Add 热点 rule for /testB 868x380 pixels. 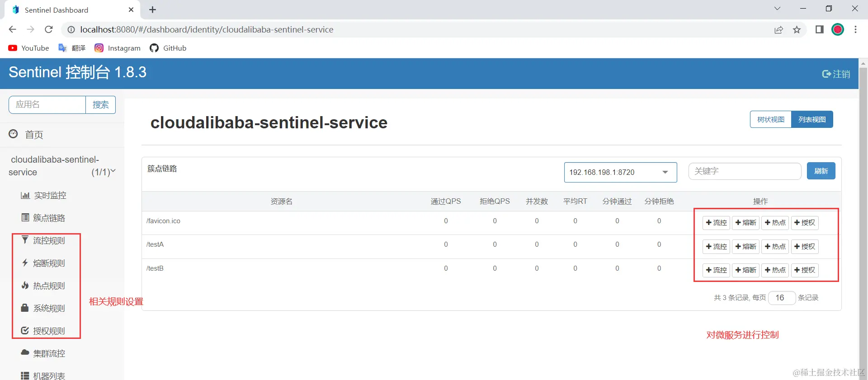tap(775, 270)
